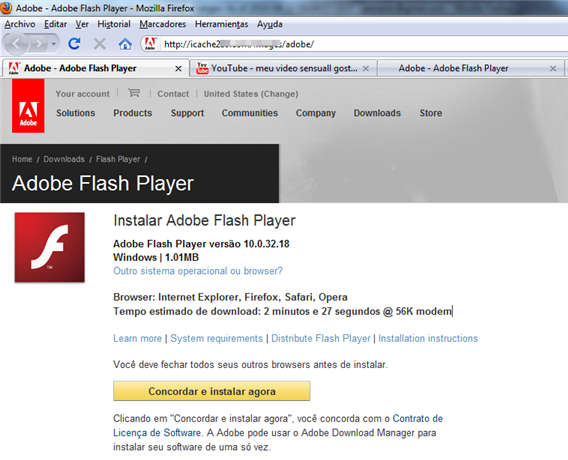The height and width of the screenshot is (460, 568).
Task: Click the 'Tempo estimado de download' line
Action: click(x=283, y=311)
